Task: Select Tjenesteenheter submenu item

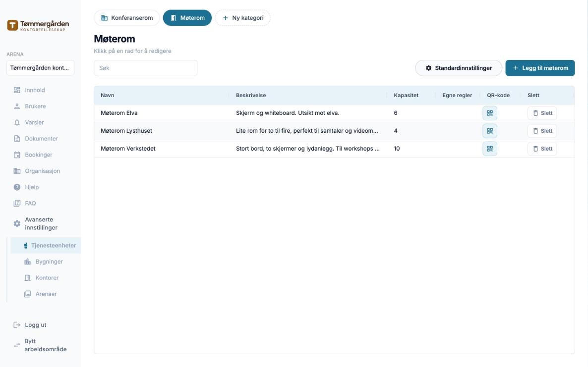Action: point(46,245)
